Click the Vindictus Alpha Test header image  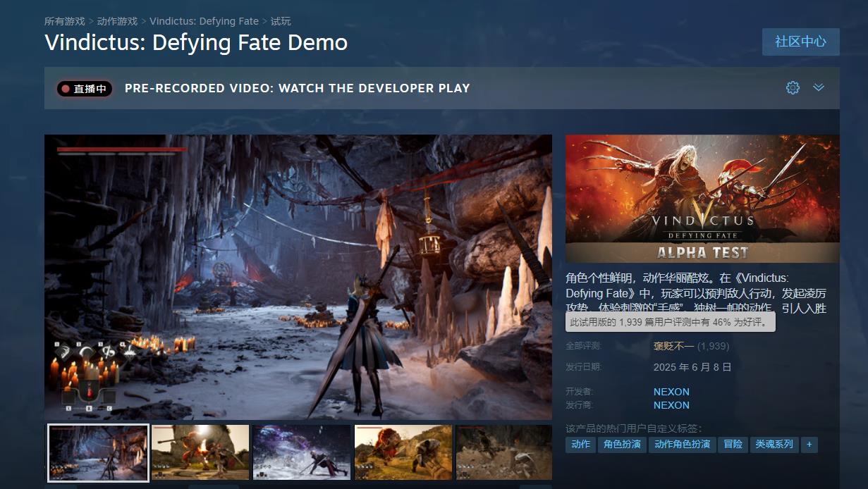(702, 199)
